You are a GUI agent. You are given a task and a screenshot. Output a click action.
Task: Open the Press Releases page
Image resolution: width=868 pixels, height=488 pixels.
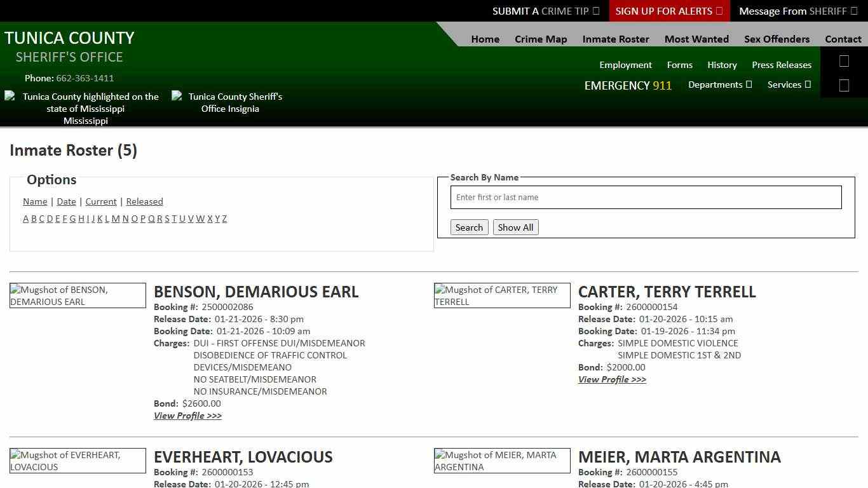(782, 65)
